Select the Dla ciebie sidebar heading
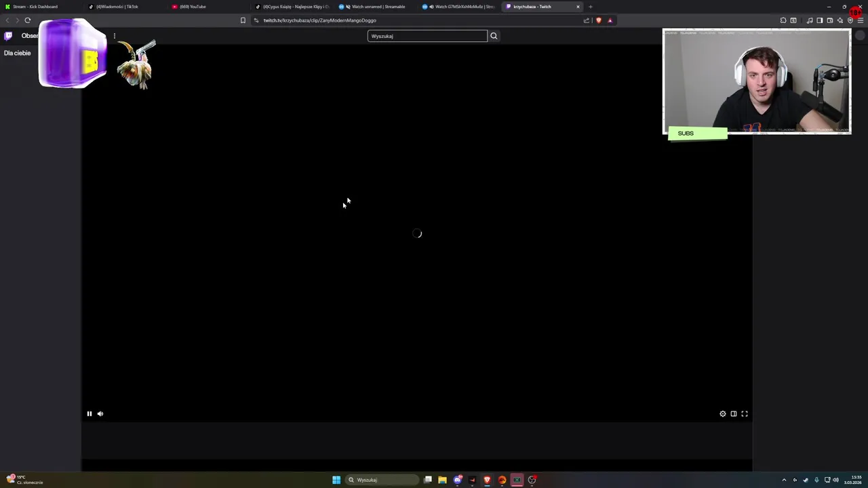This screenshot has height=488, width=868. coord(18,53)
